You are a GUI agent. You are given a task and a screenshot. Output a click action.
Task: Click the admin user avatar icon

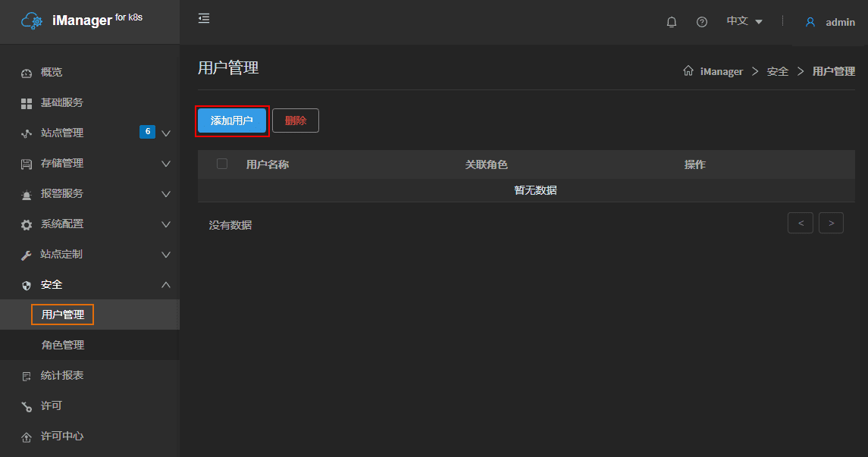click(810, 22)
